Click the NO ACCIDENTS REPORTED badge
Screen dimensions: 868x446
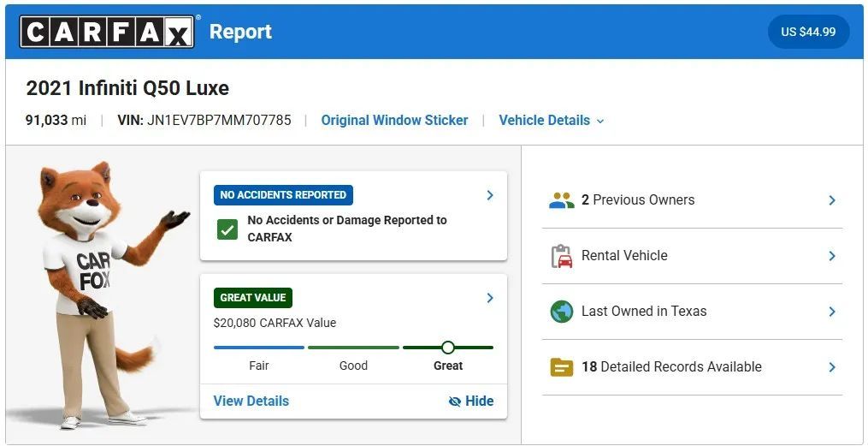283,195
